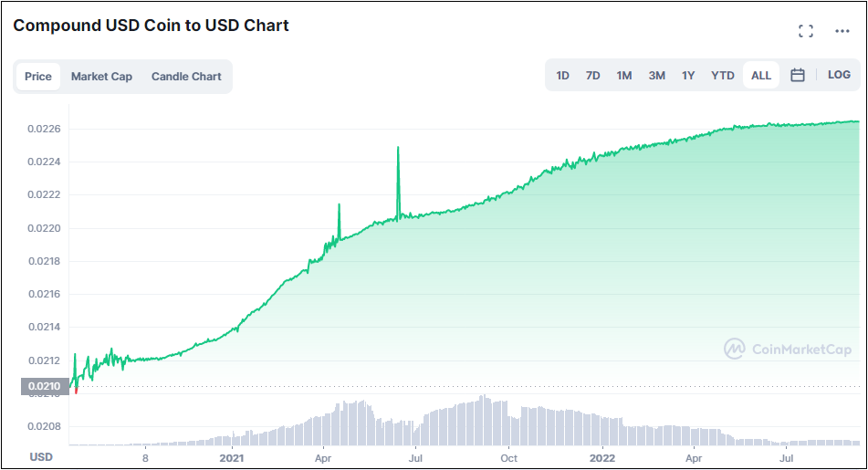This screenshot has height=470, width=868.
Task: Click the CoinMarketCap watermark logo
Action: [788, 349]
